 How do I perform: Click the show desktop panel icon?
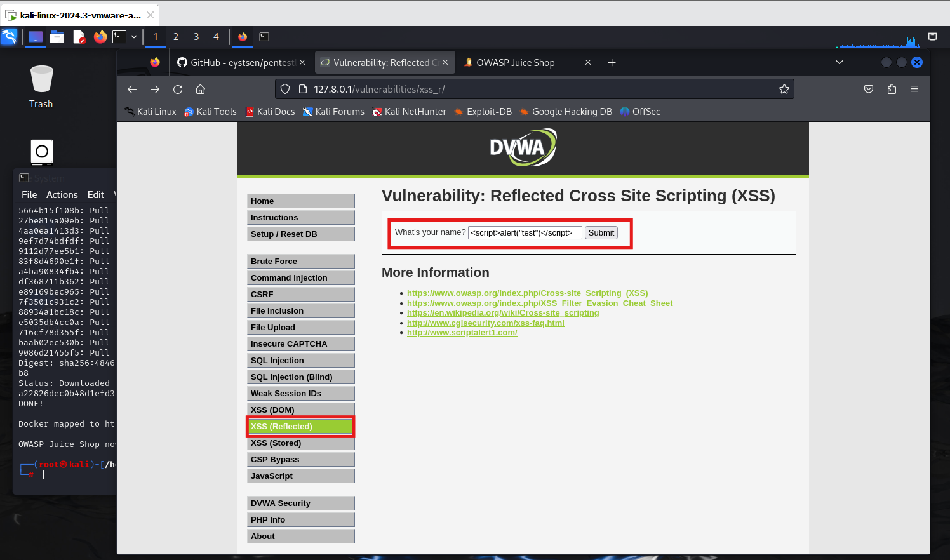click(x=36, y=37)
